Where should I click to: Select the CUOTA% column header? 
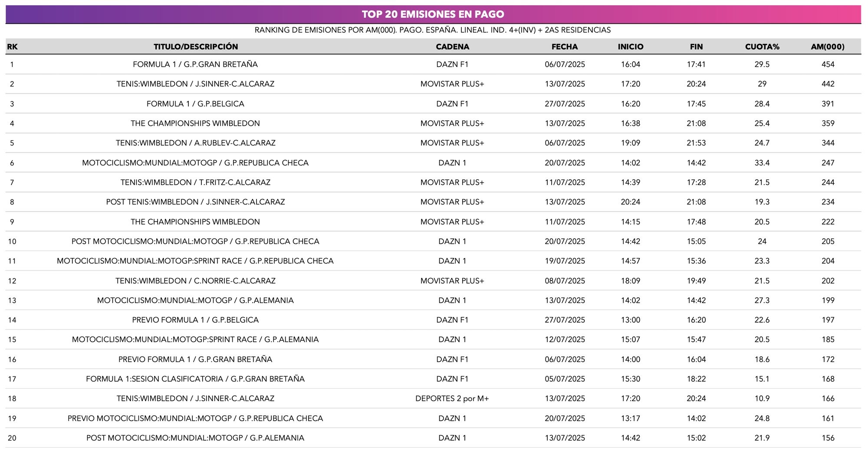click(x=762, y=47)
